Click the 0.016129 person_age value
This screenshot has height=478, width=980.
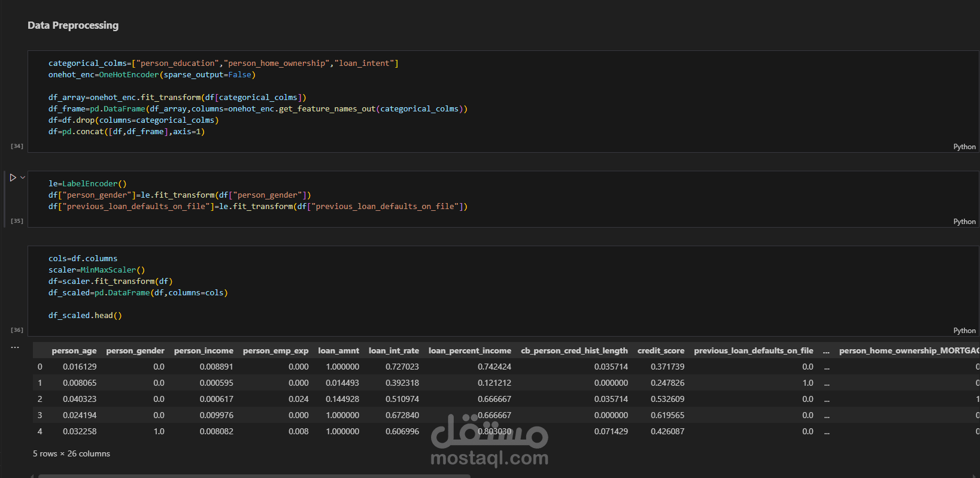point(80,367)
